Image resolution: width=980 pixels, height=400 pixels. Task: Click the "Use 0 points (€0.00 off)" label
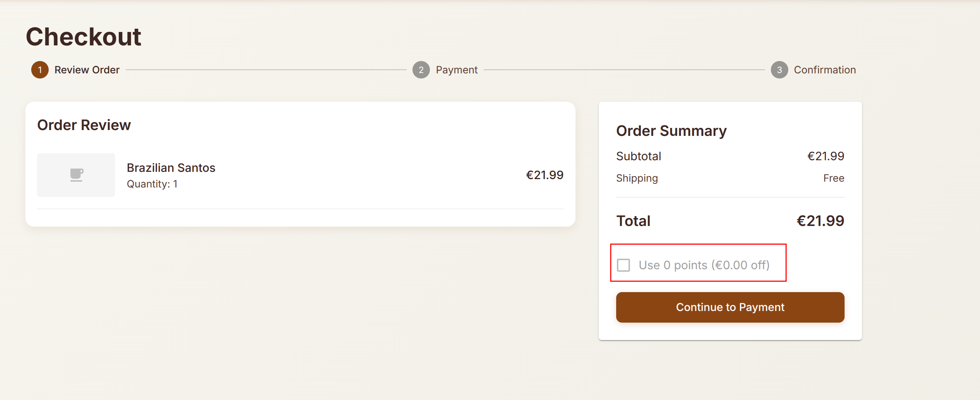[x=704, y=265]
